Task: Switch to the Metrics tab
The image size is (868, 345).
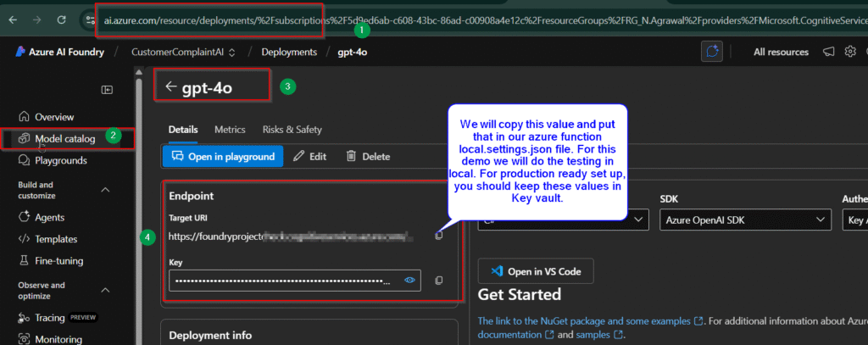Action: click(x=230, y=130)
